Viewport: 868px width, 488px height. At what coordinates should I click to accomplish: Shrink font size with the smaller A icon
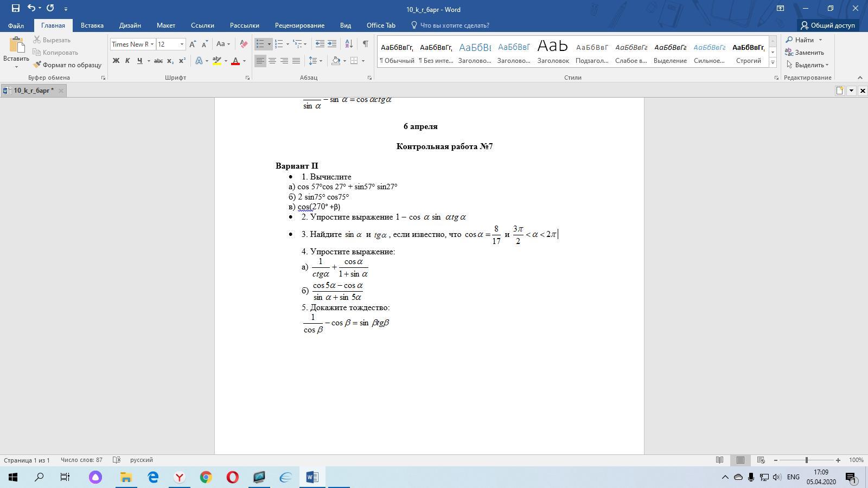tap(205, 44)
